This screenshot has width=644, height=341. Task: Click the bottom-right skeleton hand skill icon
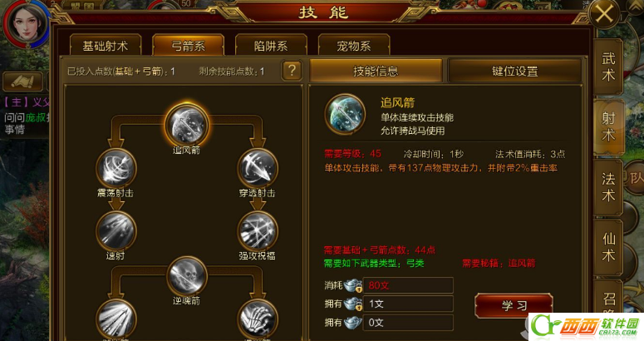258,319
